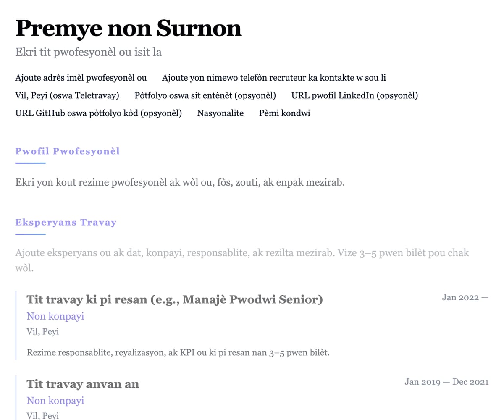The image size is (504, 420).
Task: Select the phone number contact field
Action: [x=274, y=78]
